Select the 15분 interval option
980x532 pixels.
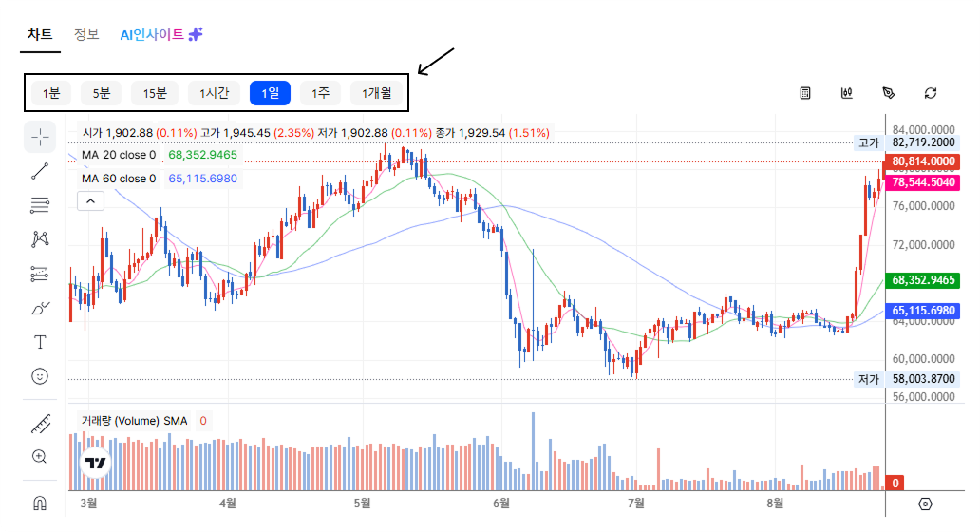[x=155, y=93]
